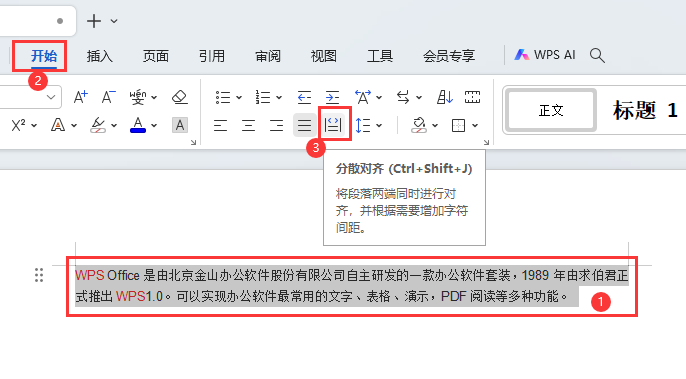686x379 pixels.
Task: Open the 页面 tab
Action: (156, 56)
